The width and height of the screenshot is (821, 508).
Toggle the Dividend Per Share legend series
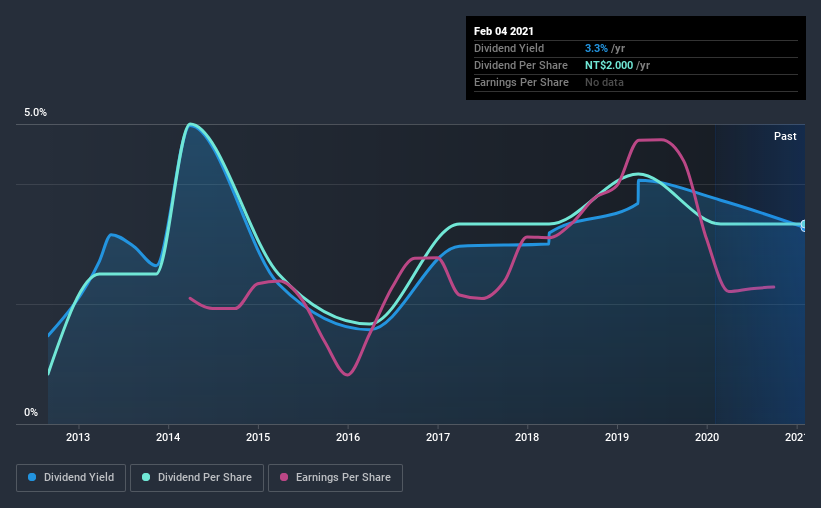197,478
